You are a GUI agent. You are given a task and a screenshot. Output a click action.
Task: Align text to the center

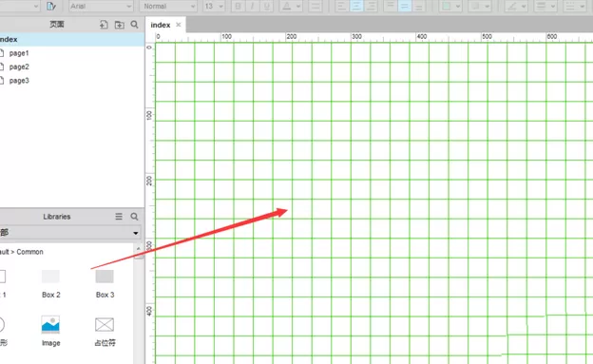coord(356,6)
